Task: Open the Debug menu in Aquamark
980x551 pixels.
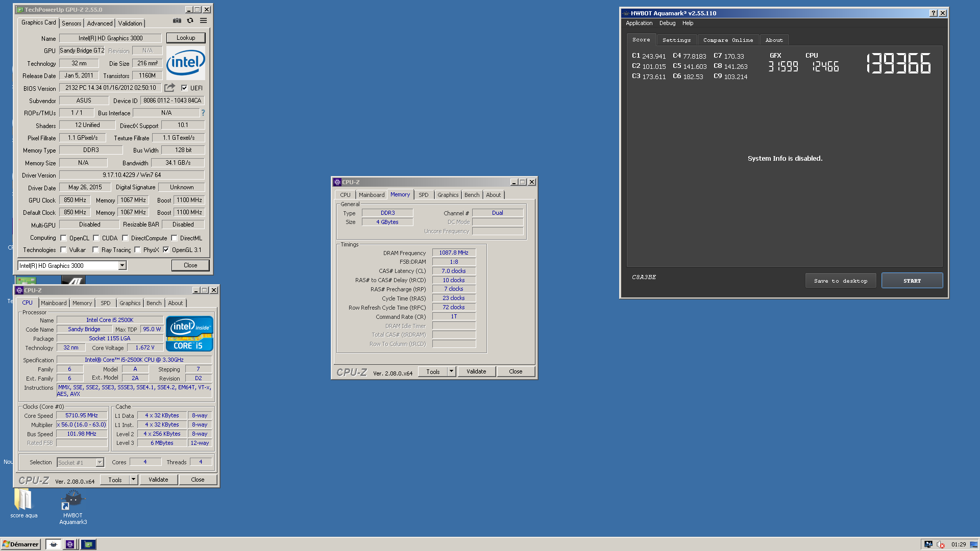Action: pos(667,23)
